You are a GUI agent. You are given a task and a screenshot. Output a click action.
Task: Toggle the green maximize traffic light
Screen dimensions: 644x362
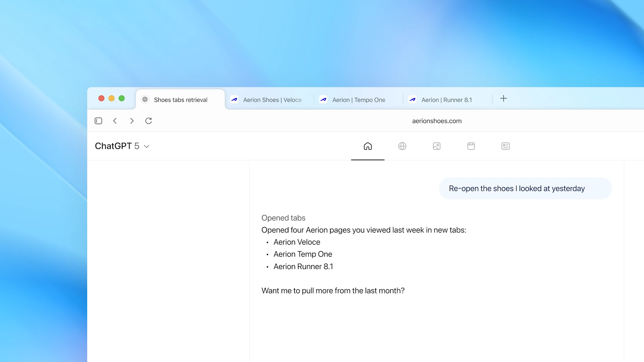(x=121, y=98)
